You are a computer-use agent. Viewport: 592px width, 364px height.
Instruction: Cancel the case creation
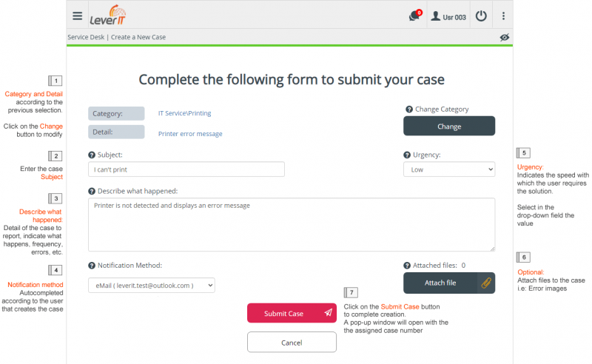point(292,342)
